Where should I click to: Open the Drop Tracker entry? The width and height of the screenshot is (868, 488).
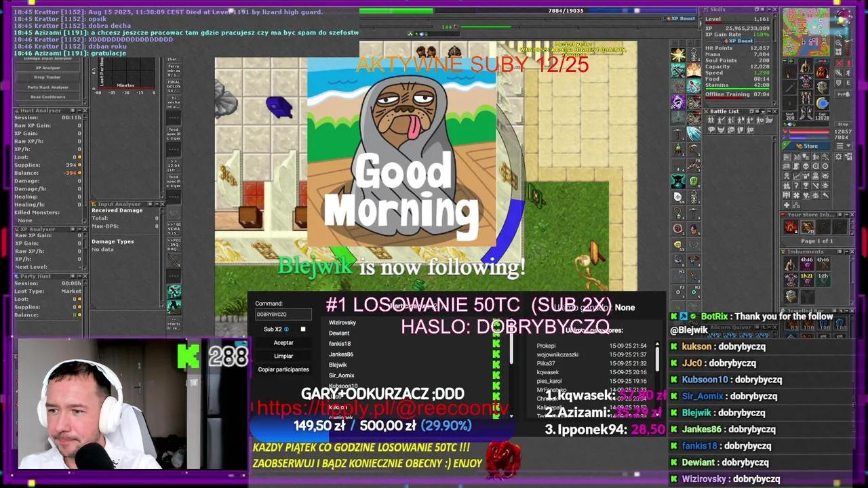tap(47, 77)
